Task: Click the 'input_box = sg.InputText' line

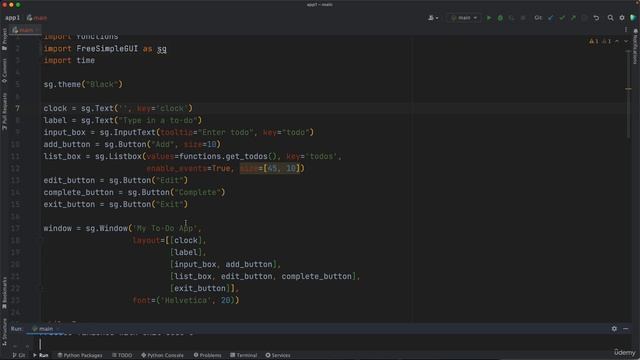Action: point(178,132)
